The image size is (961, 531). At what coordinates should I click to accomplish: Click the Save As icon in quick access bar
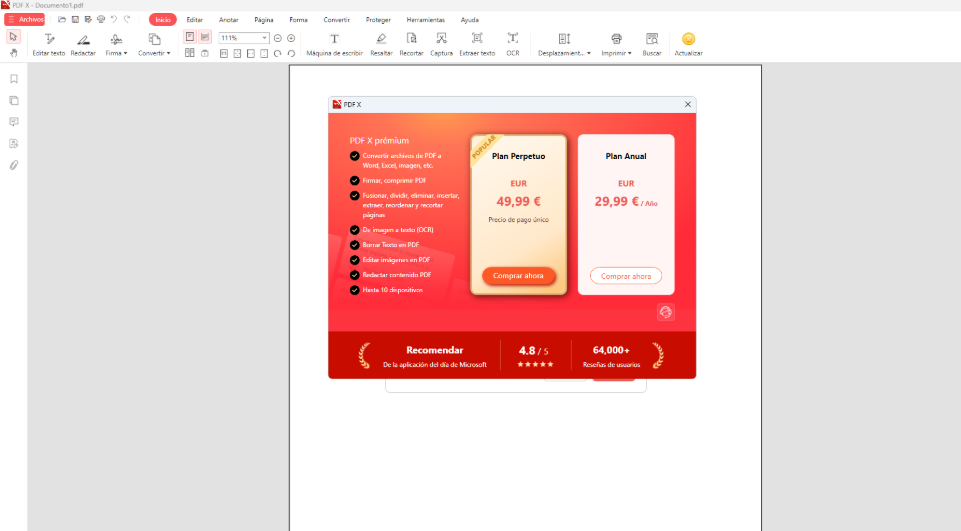pos(88,20)
